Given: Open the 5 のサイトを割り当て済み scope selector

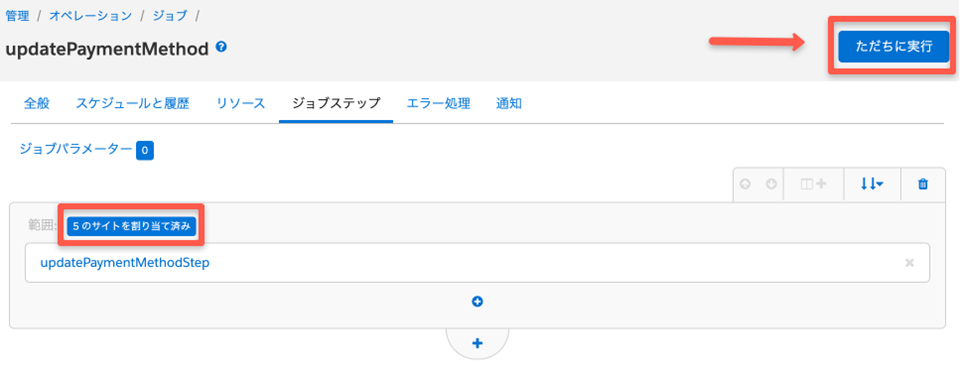Looking at the screenshot, I should pyautogui.click(x=131, y=225).
